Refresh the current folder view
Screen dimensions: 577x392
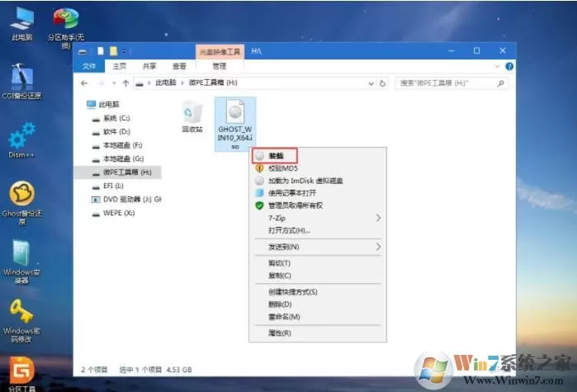click(x=382, y=83)
